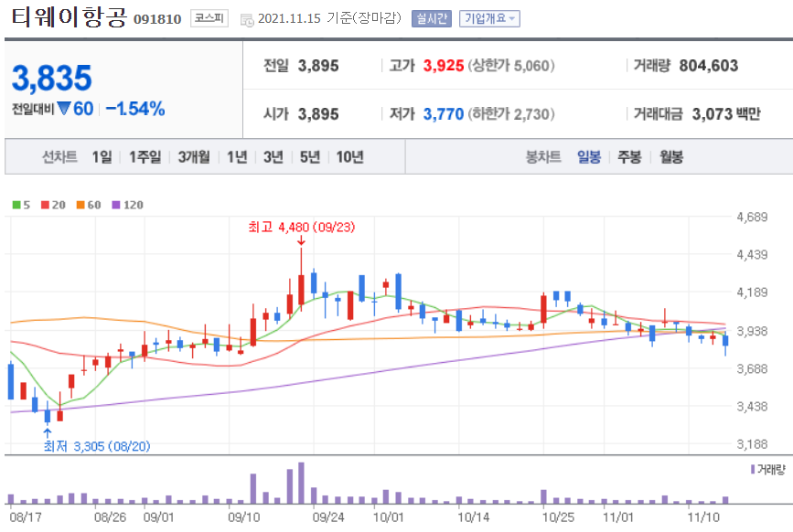Click the 3,188 price axis label

click(x=752, y=444)
